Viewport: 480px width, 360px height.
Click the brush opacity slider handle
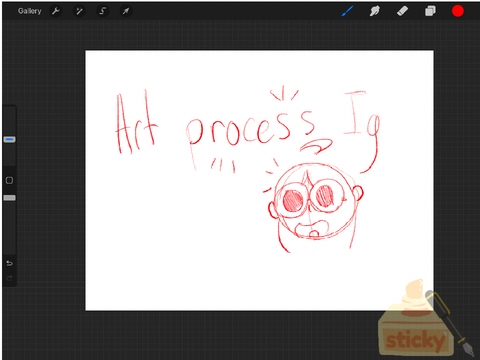[9, 198]
